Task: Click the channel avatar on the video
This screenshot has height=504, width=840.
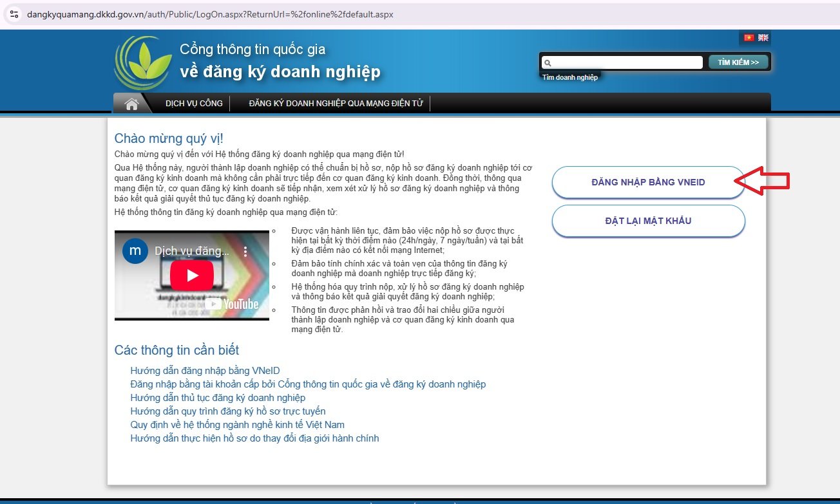Action: (x=135, y=251)
